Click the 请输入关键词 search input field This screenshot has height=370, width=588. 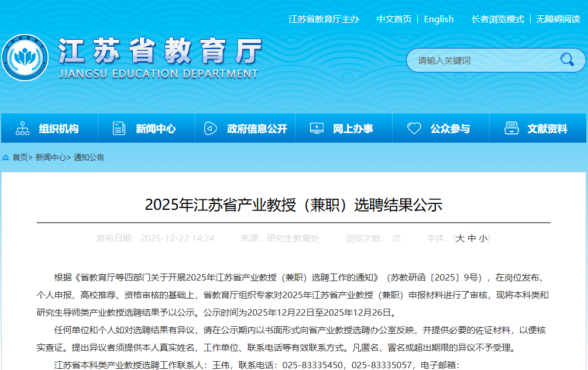click(x=483, y=60)
